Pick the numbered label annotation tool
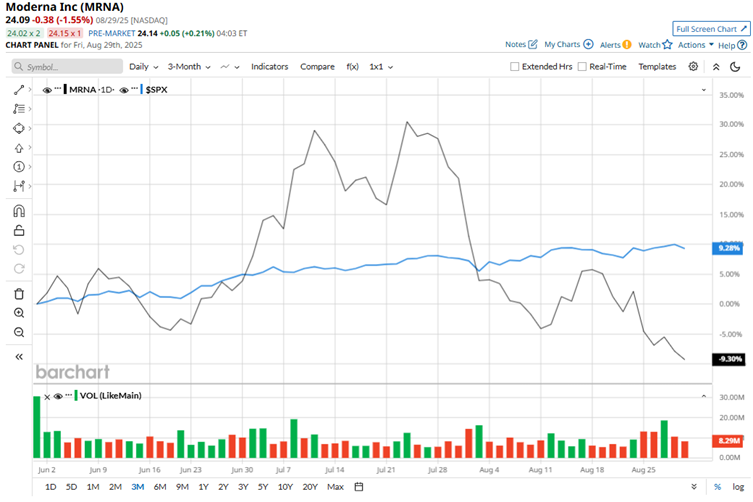The image size is (753, 502). point(19,167)
